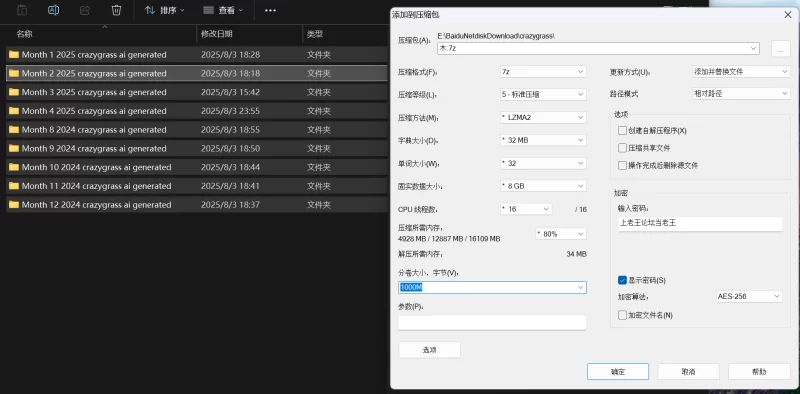The image size is (800, 394).
Task: Enable 加密文件名 checkbox
Action: pos(622,315)
